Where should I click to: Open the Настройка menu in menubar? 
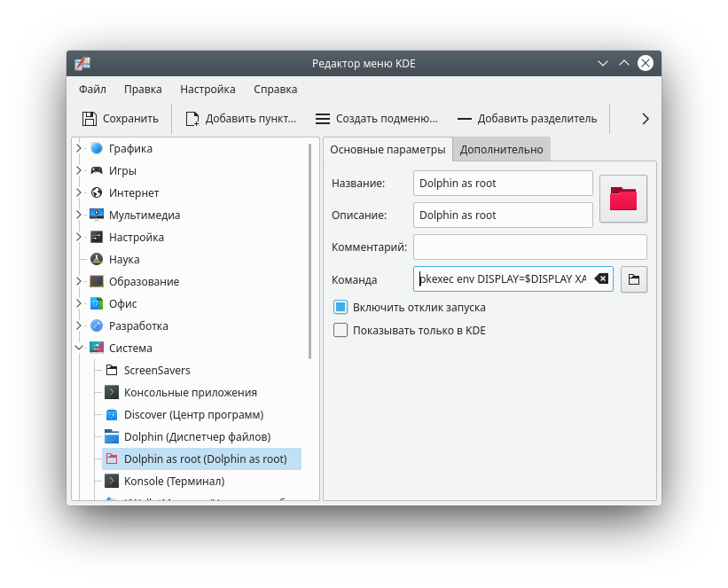point(207,90)
